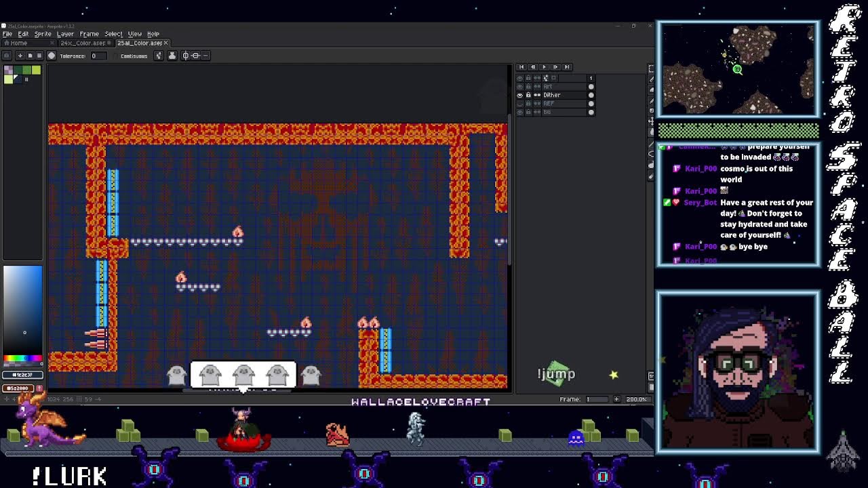Click foreground color #1c2c3f field

(x=22, y=374)
